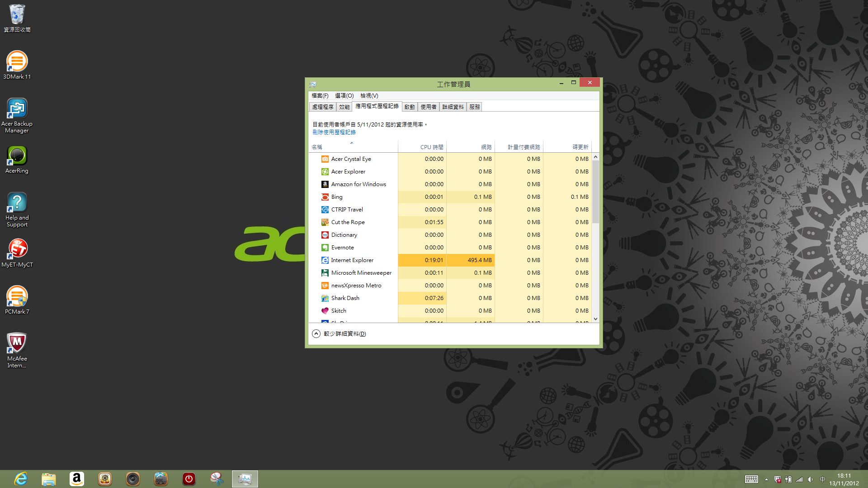This screenshot has width=868, height=488.
Task: Open the 檔案(F) menu
Action: (x=320, y=96)
